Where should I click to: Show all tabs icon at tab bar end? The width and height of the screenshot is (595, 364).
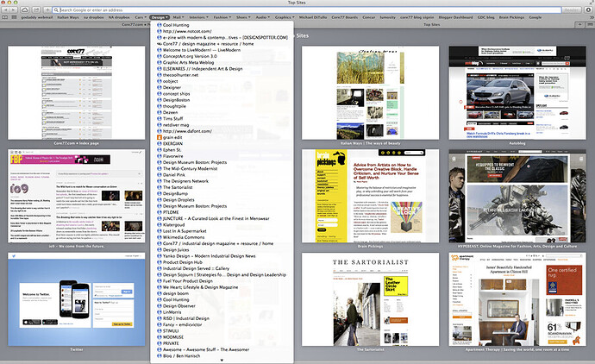[x=590, y=24]
